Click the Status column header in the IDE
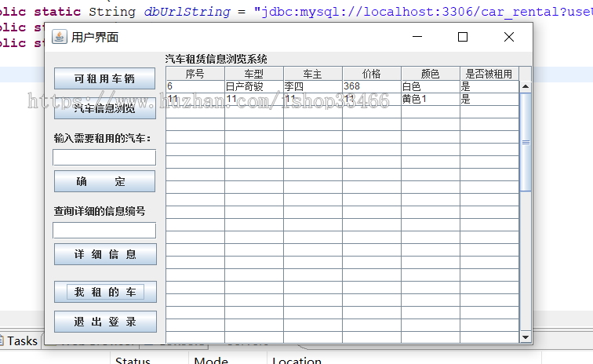Screen dimensions: 593x364 [x=133, y=361]
